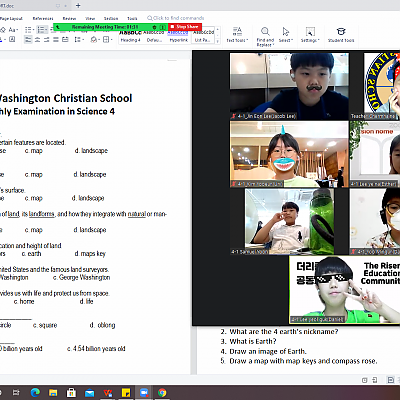
Task: Toggle center alignment
Action: click(37, 40)
